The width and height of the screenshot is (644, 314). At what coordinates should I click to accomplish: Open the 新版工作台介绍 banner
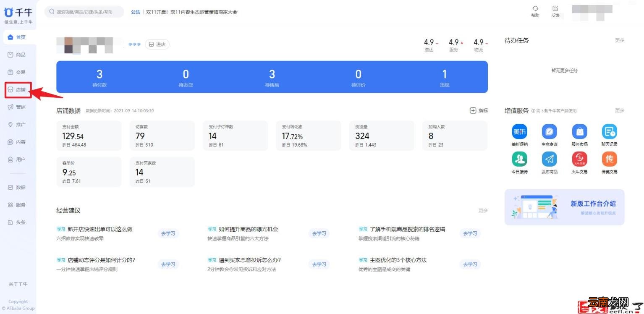point(565,207)
